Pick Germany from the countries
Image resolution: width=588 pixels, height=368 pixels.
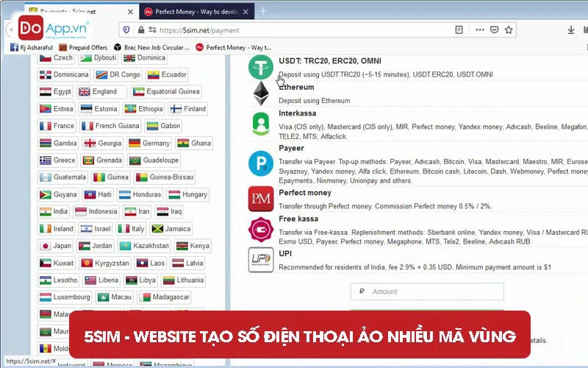[x=149, y=143]
